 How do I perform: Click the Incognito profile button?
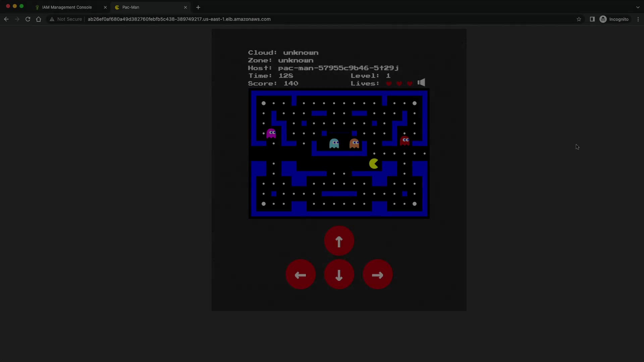[614, 19]
